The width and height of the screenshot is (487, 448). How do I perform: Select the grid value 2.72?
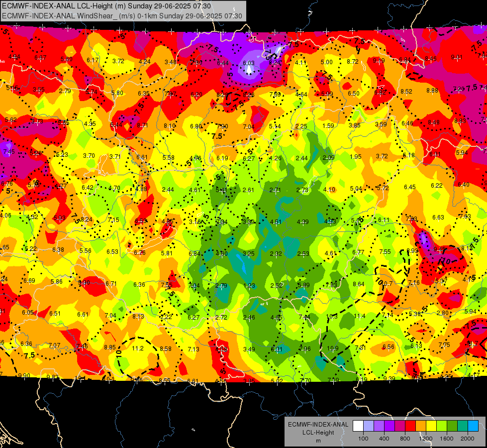(221, 317)
